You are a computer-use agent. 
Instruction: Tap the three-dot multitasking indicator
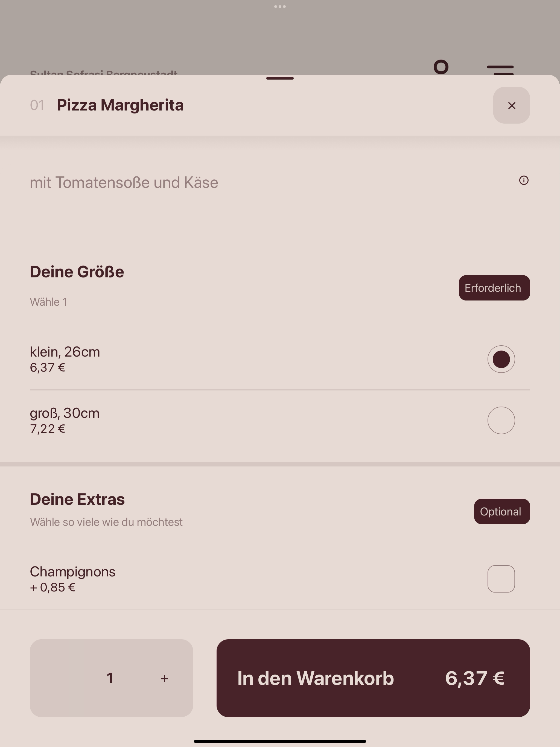280,6
